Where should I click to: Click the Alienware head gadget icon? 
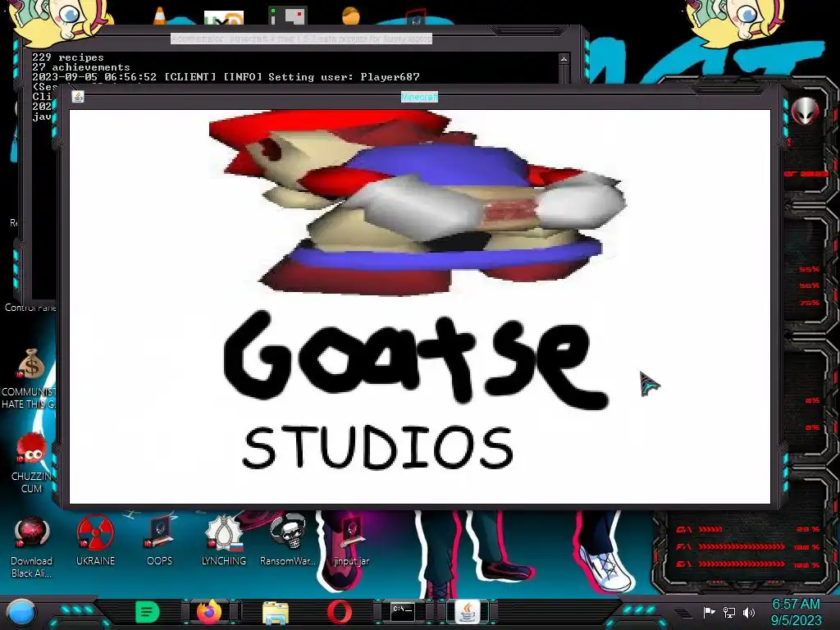pos(806,111)
